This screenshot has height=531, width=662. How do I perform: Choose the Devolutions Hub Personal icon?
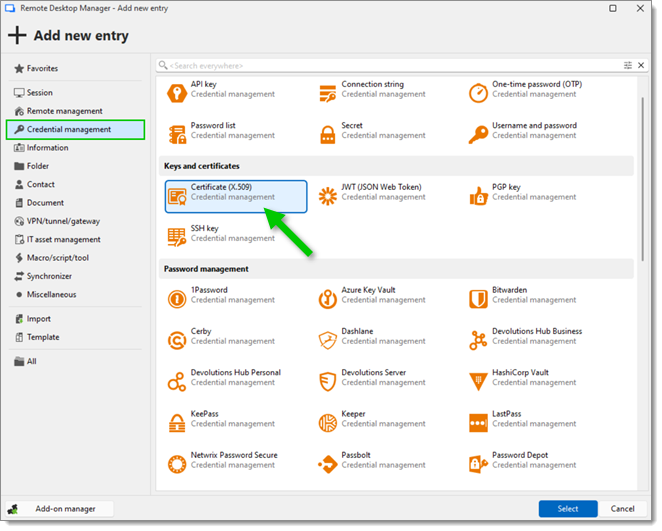pyautogui.click(x=176, y=382)
